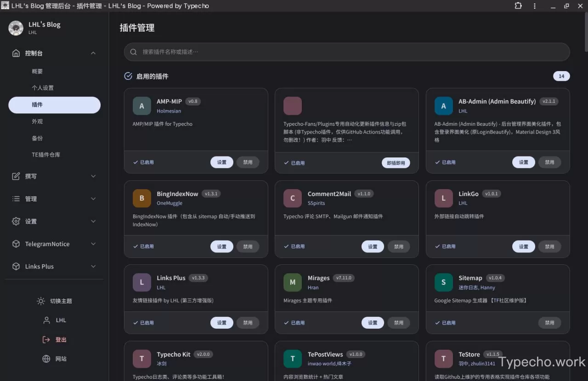Click the plugin search input field
This screenshot has width=588, height=381.
pyautogui.click(x=347, y=52)
